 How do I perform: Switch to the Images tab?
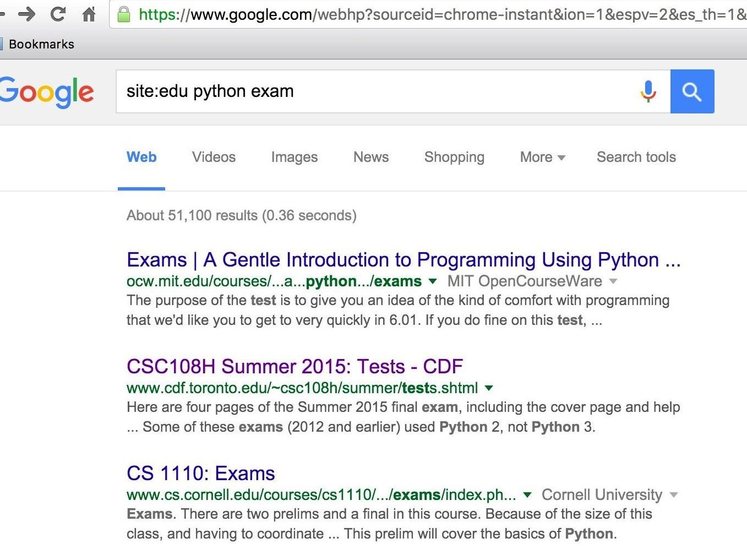(295, 157)
